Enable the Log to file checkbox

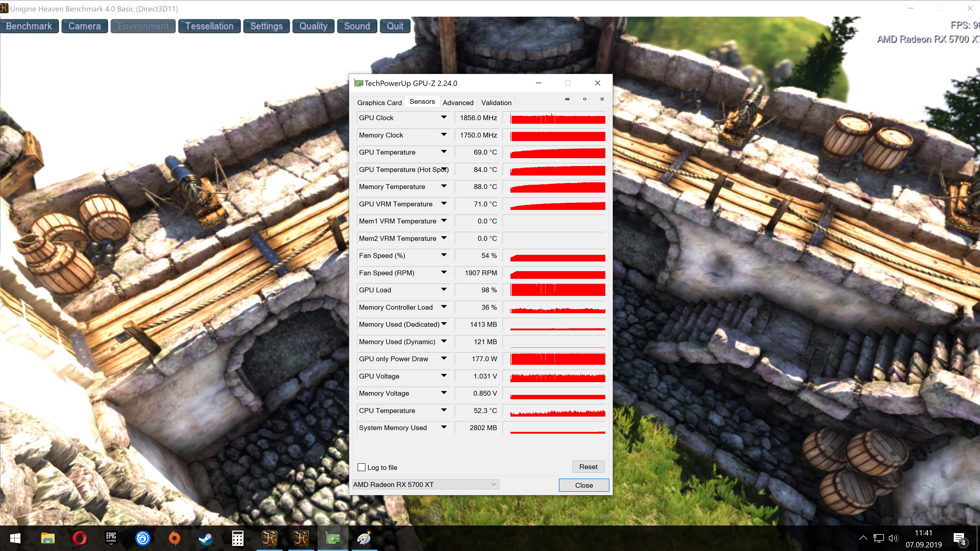pyautogui.click(x=361, y=467)
